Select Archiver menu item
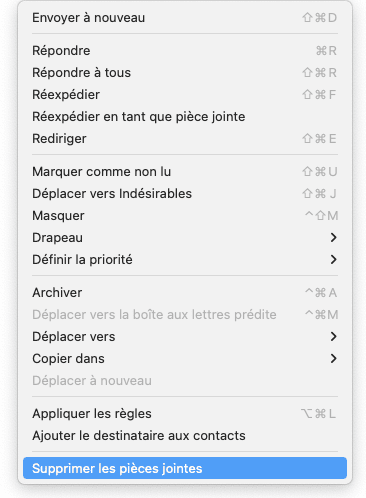Viewport: 366px width, 498px height. 185,293
